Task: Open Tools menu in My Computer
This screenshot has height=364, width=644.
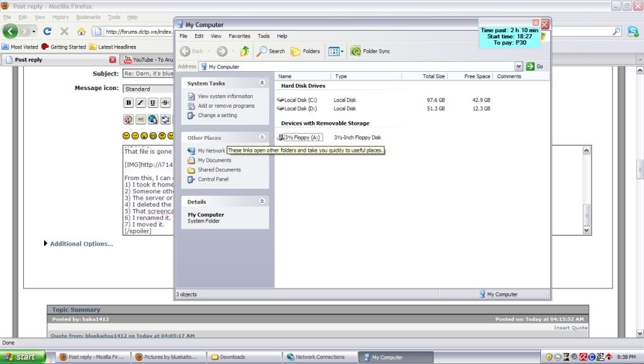Action: click(264, 36)
